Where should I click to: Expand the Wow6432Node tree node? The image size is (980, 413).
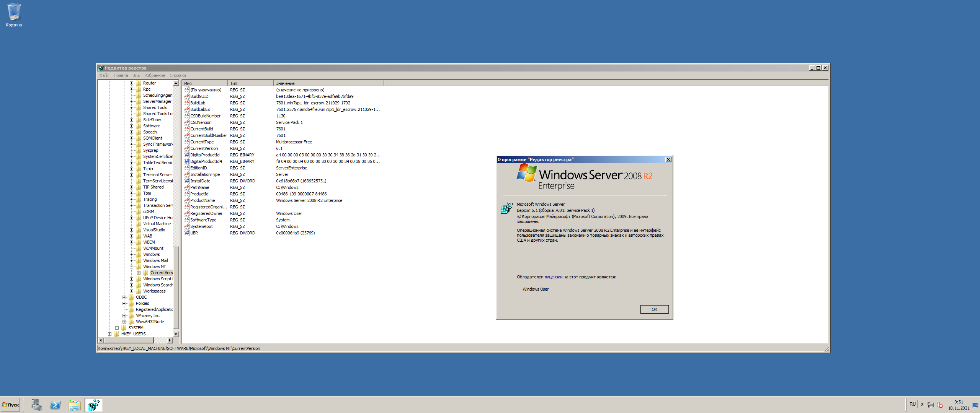124,322
